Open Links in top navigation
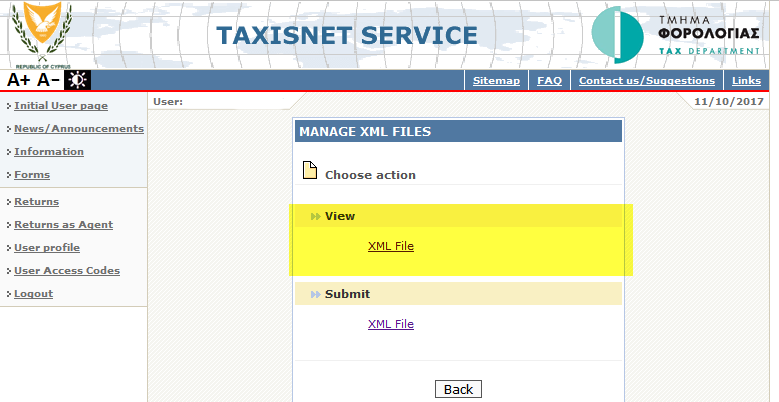This screenshot has height=402, width=779. (746, 81)
